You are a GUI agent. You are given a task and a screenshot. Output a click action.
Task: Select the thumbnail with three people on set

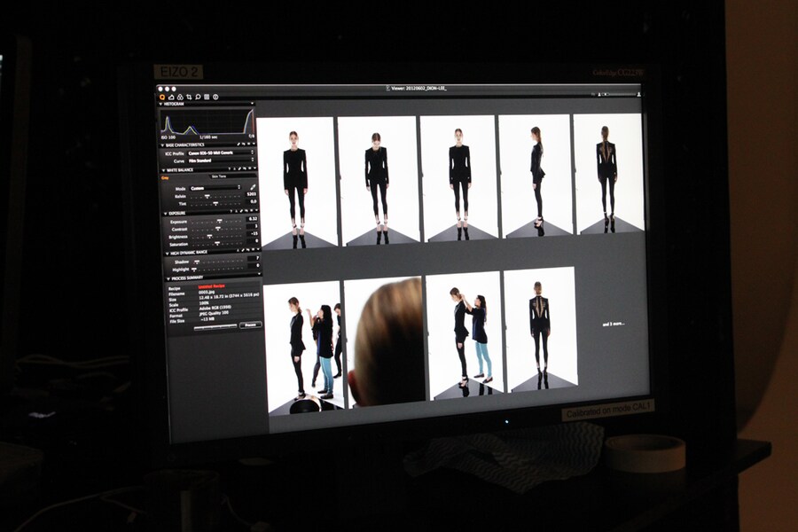(304, 348)
